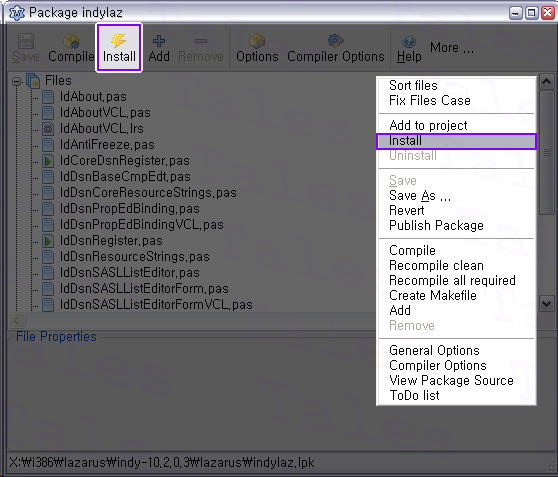Choose Revert from the popup menu
Image resolution: width=558 pixels, height=477 pixels.
[456, 210]
